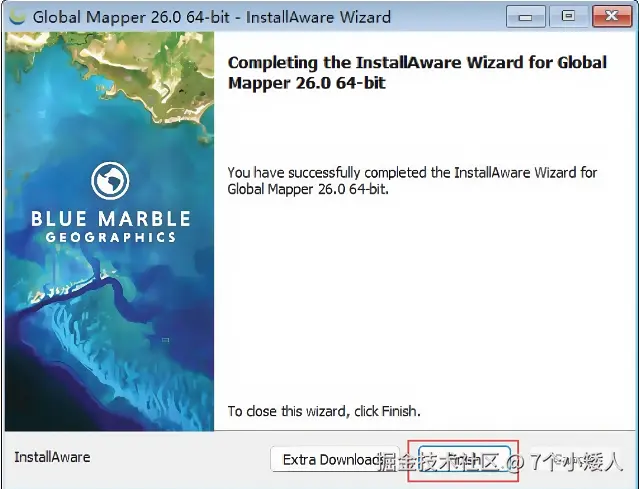Click the bold "Completing the InstallAware Wizard" heading

coord(417,73)
